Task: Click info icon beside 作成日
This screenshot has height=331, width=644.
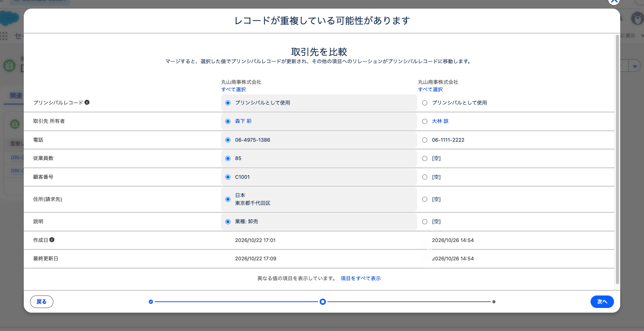Action: pyautogui.click(x=52, y=240)
